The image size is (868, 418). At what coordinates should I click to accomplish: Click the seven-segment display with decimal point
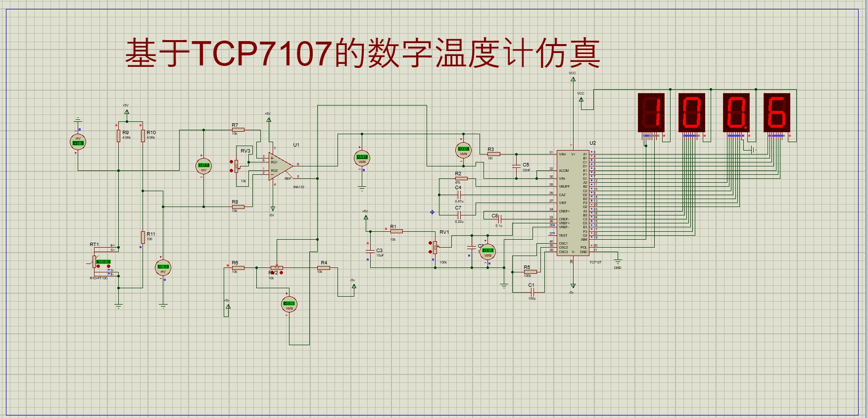[736, 112]
